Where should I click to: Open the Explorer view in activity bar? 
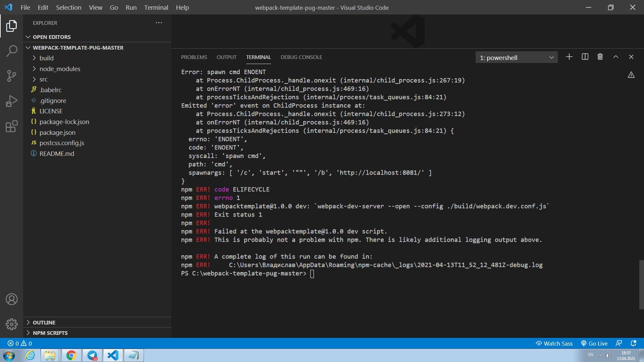coord(11,26)
